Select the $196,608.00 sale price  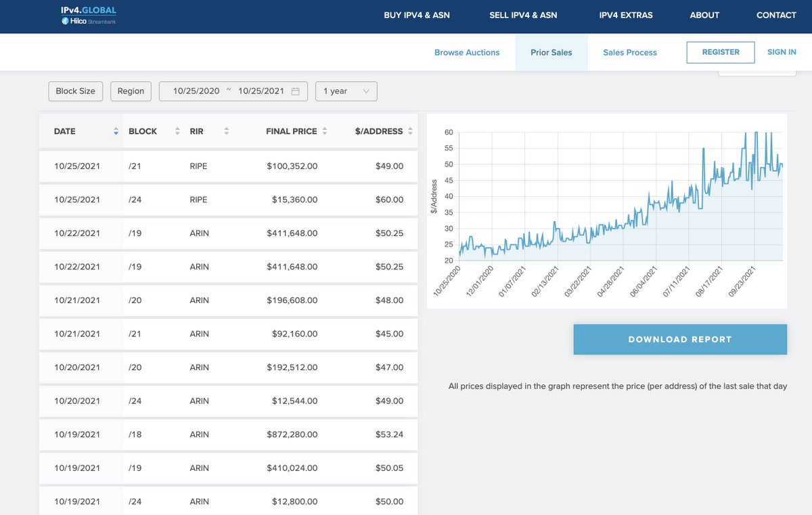(x=292, y=300)
